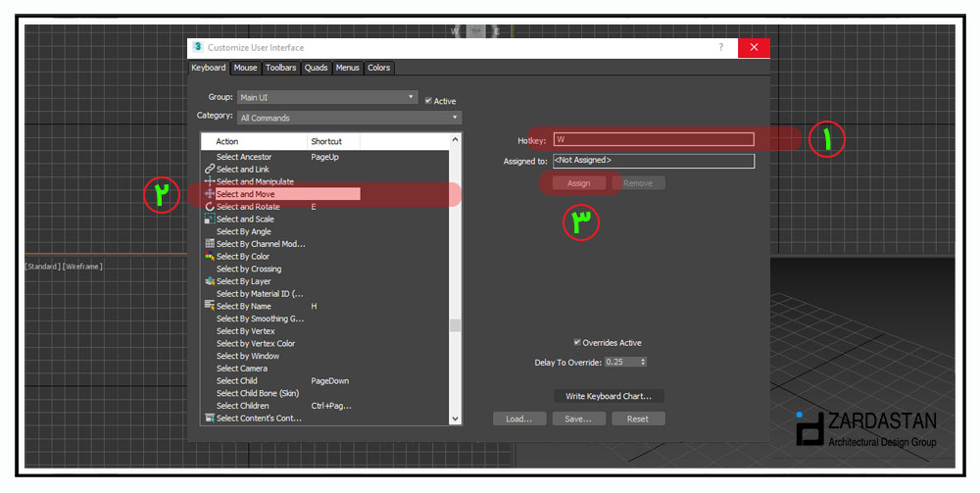Expand the Category dropdown showing All Commands
Viewport: 980px width, 493px height.
[x=348, y=118]
